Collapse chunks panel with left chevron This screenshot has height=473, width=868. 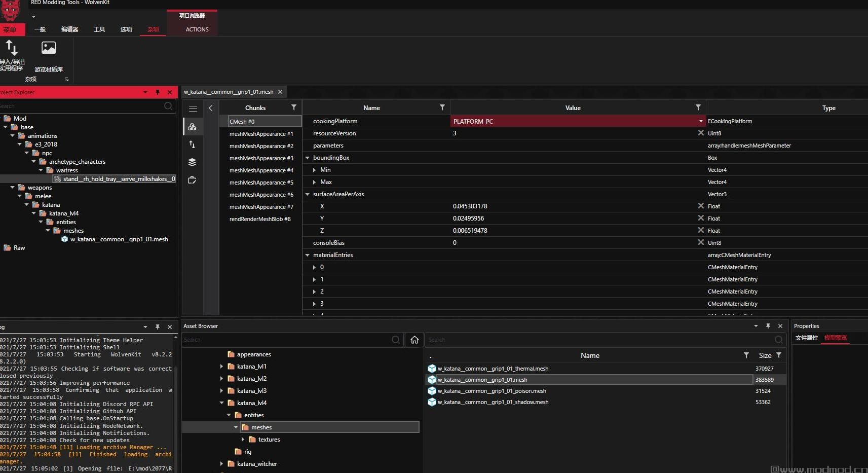tap(211, 108)
